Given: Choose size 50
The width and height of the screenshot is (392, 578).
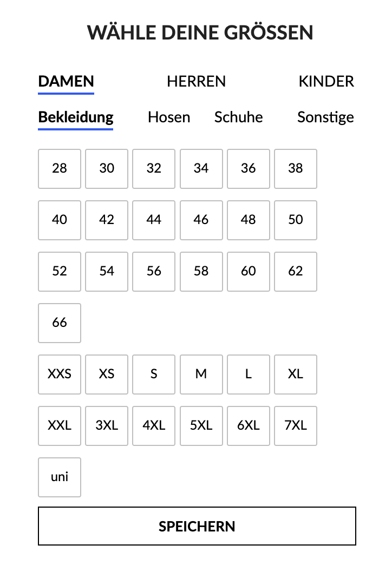Looking at the screenshot, I should tap(296, 220).
